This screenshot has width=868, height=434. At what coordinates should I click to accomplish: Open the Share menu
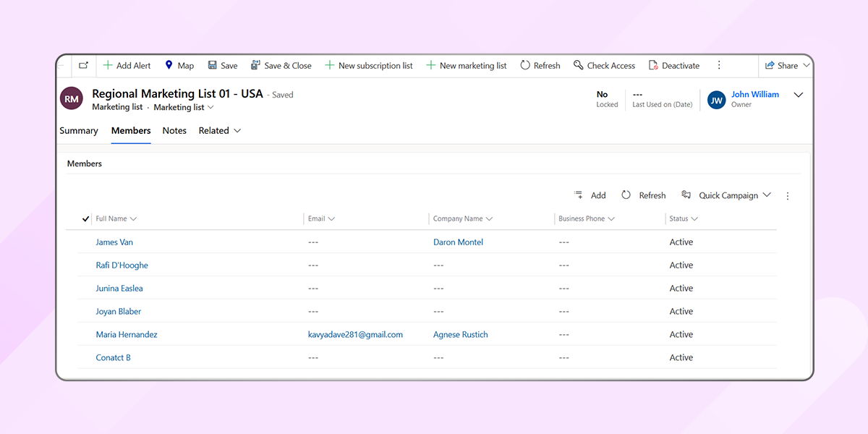pos(788,65)
